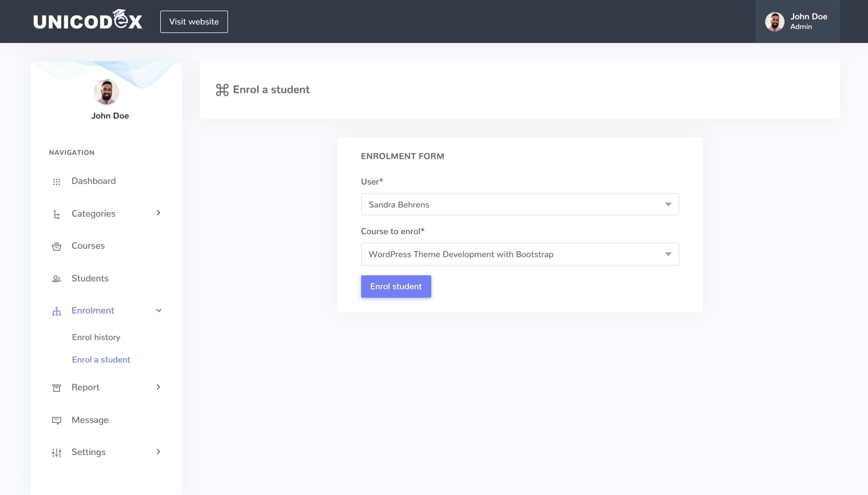
Task: Expand the Report submenu arrow
Action: [158, 387]
